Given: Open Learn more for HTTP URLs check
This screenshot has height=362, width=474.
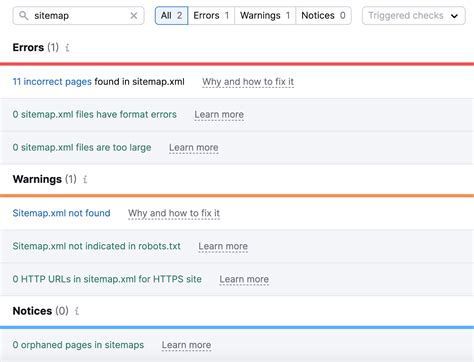Looking at the screenshot, I should click(x=244, y=279).
